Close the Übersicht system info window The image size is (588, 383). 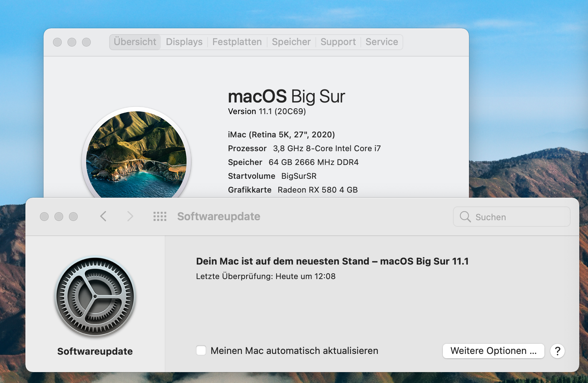coord(57,42)
